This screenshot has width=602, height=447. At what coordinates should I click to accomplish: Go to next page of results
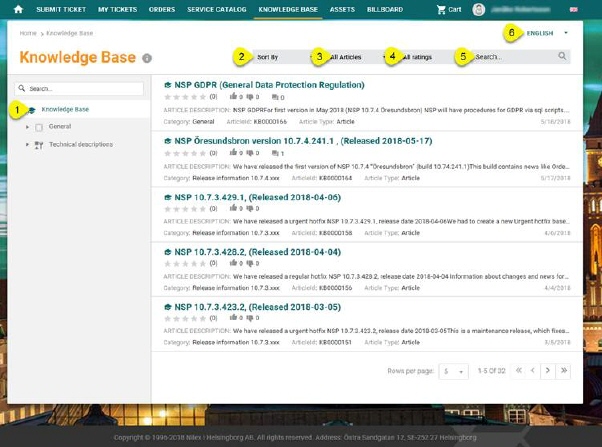pyautogui.click(x=546, y=371)
